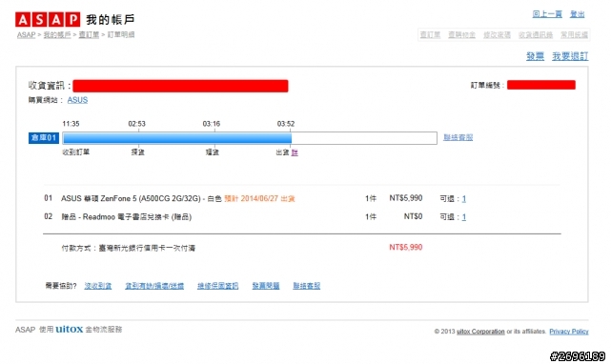
Task: Open the ASUS purchase site link
Action: (77, 100)
